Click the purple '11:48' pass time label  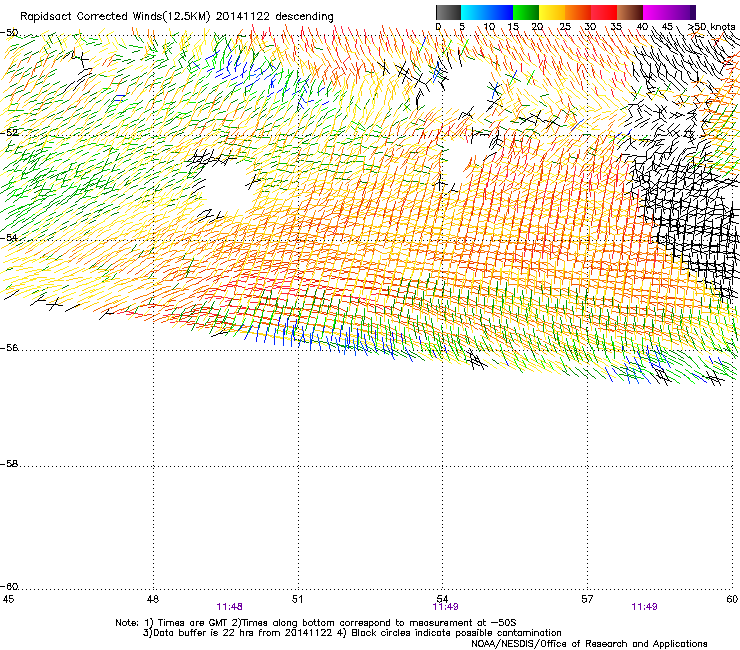229,607
